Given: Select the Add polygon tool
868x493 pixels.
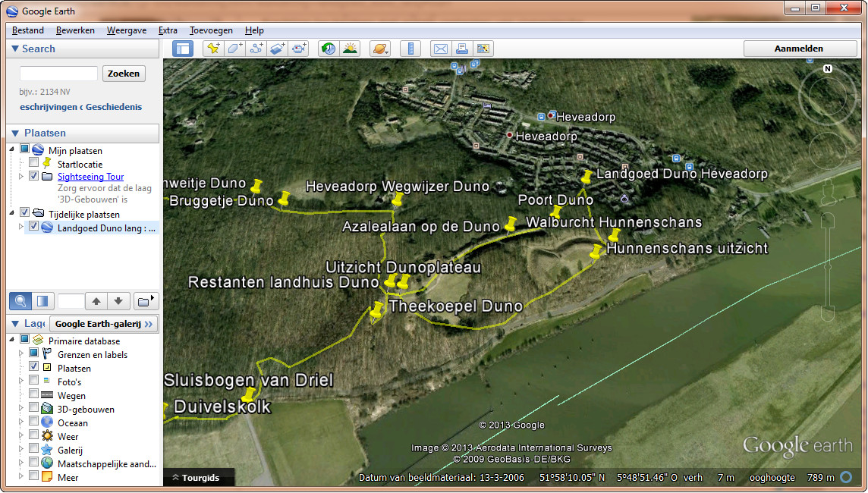Looking at the screenshot, I should point(234,48).
